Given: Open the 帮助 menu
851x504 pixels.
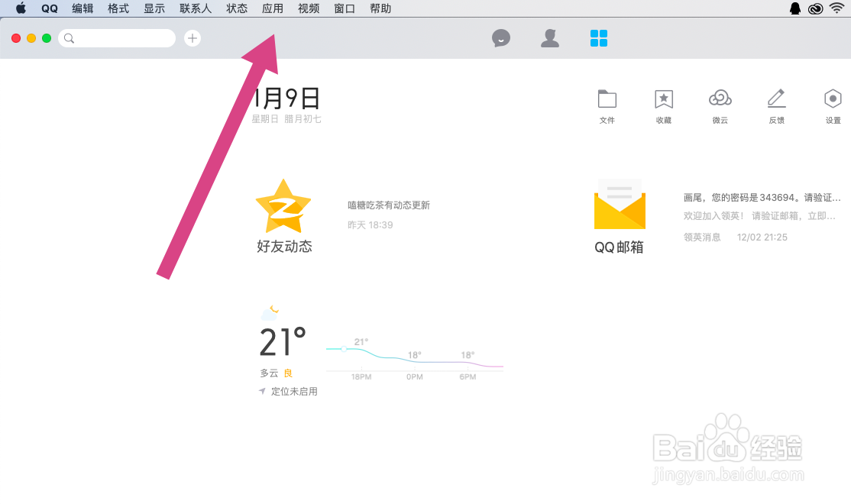Looking at the screenshot, I should [x=380, y=8].
